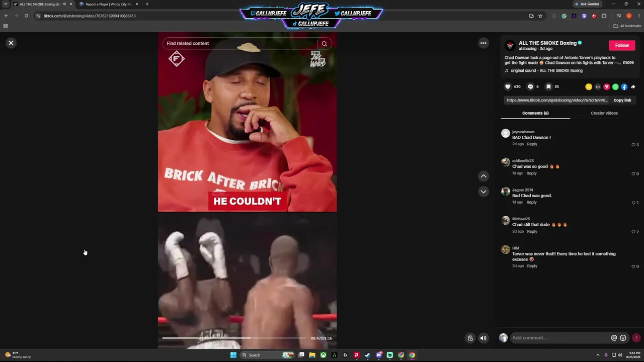
Task: Insert a mention with the @ icon
Action: tap(614, 338)
